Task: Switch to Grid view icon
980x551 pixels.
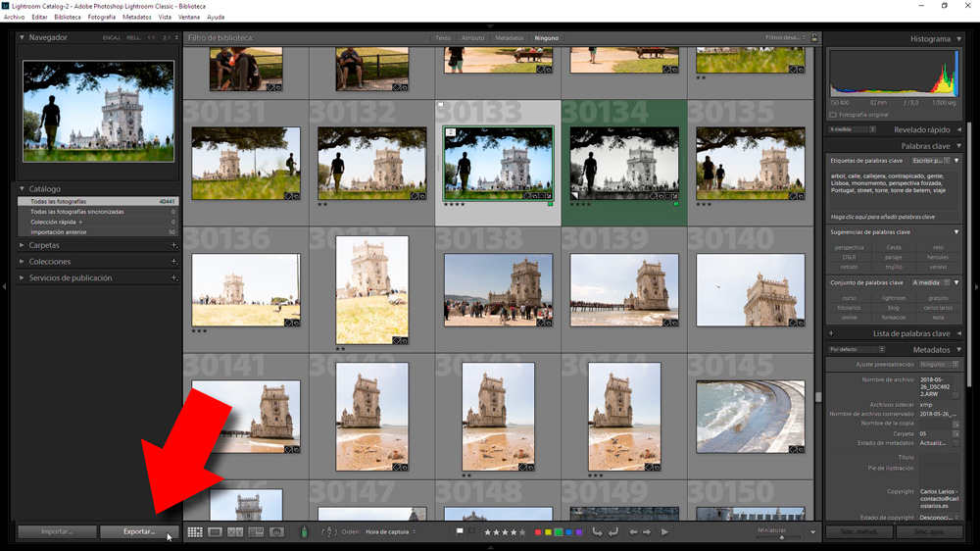Action: click(x=195, y=532)
